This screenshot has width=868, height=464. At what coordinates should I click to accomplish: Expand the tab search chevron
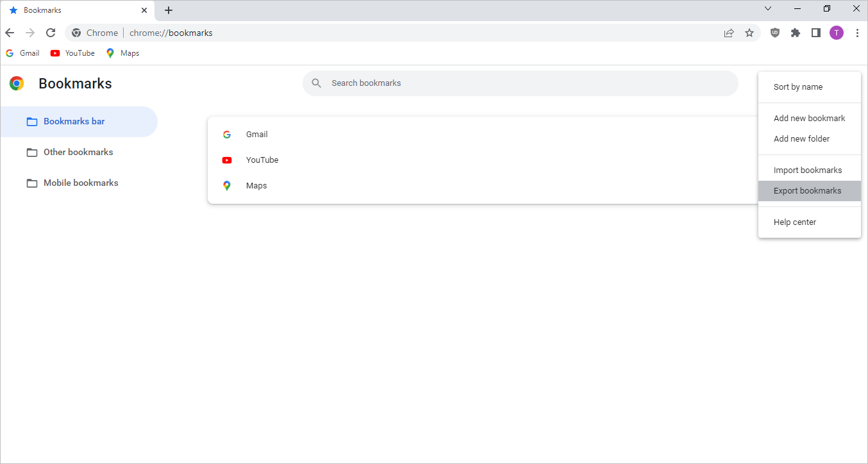pos(768,8)
